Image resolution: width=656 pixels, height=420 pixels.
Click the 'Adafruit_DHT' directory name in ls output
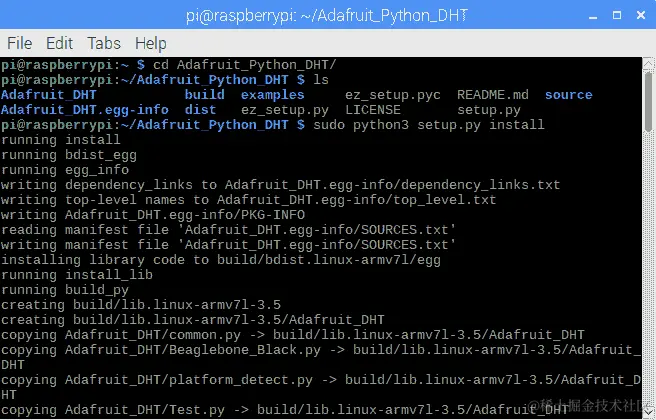coord(49,95)
